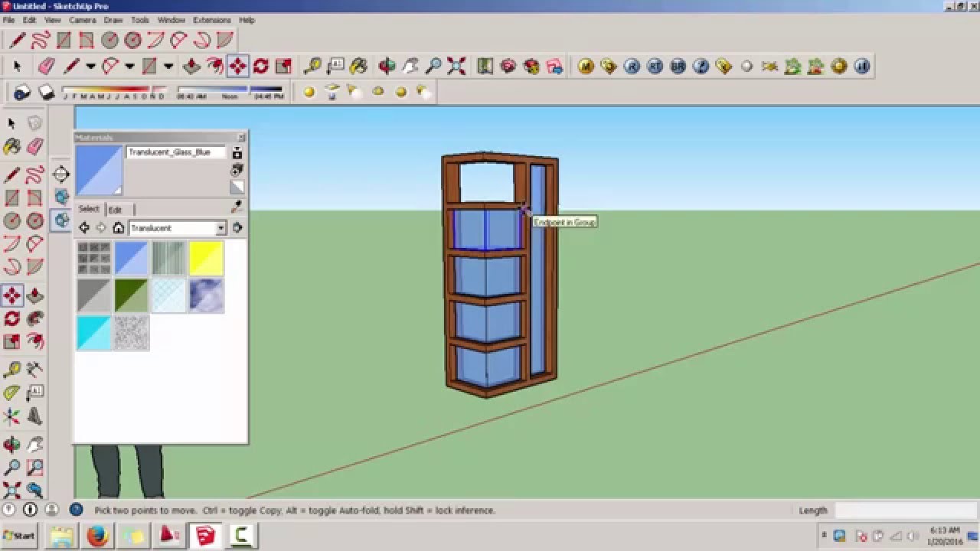Open the Draw menu
The height and width of the screenshot is (551, 980).
click(113, 20)
